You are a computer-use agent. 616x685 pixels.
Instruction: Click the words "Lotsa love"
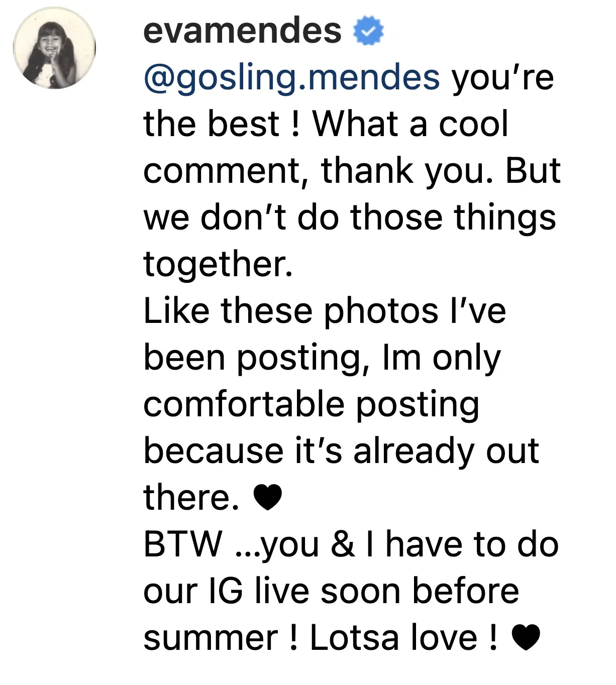point(393,638)
